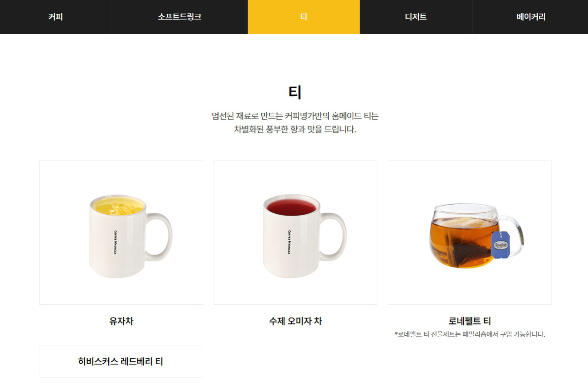588x383 pixels.
Task: Select the 유자차 product name
Action: (x=121, y=321)
